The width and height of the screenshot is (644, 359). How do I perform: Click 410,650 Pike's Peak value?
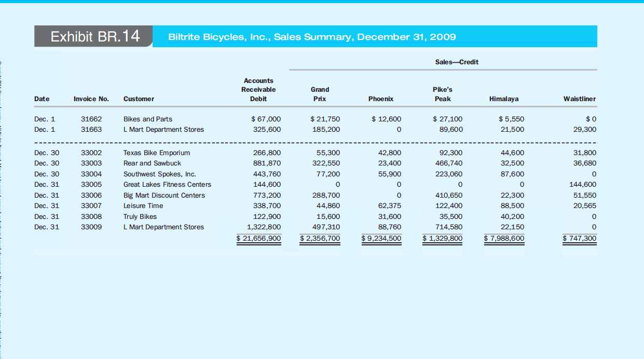point(449,195)
